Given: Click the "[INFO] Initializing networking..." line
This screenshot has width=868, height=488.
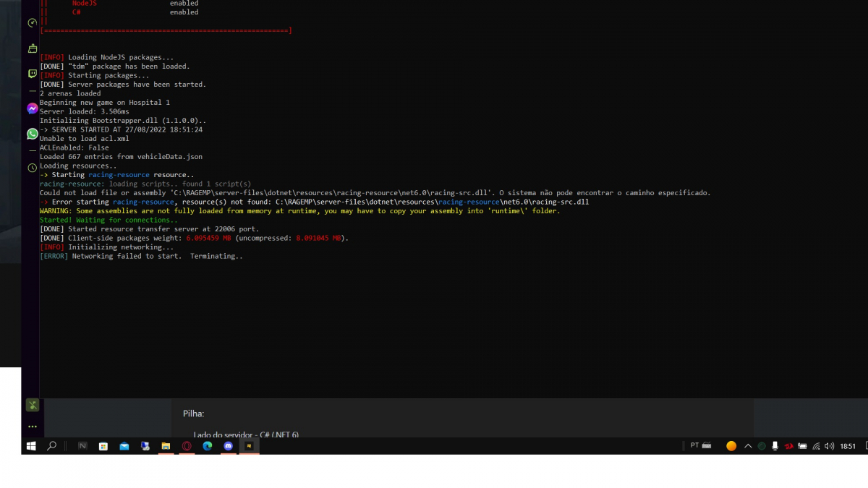Looking at the screenshot, I should click(106, 247).
